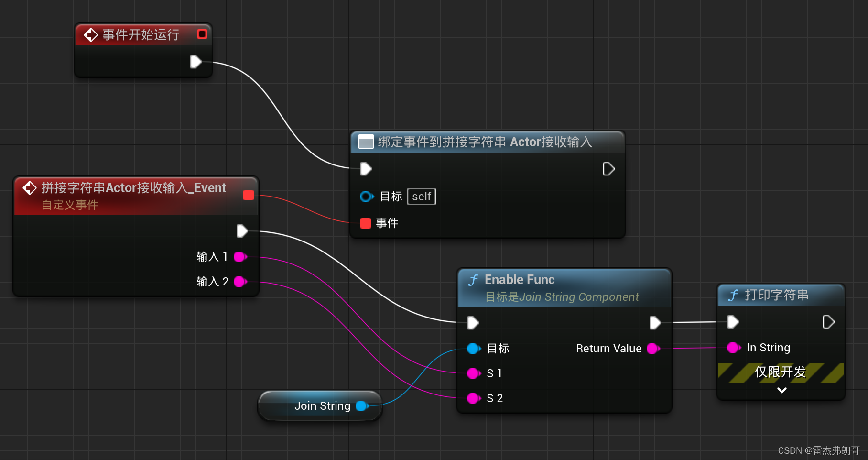This screenshot has height=460, width=868.
Task: Click the exec output pin of custom event
Action: [242, 231]
